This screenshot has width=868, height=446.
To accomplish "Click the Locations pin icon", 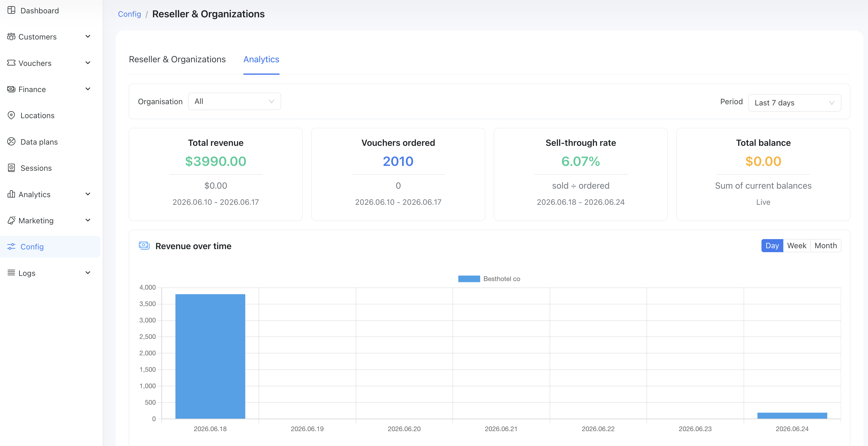I will (x=12, y=115).
